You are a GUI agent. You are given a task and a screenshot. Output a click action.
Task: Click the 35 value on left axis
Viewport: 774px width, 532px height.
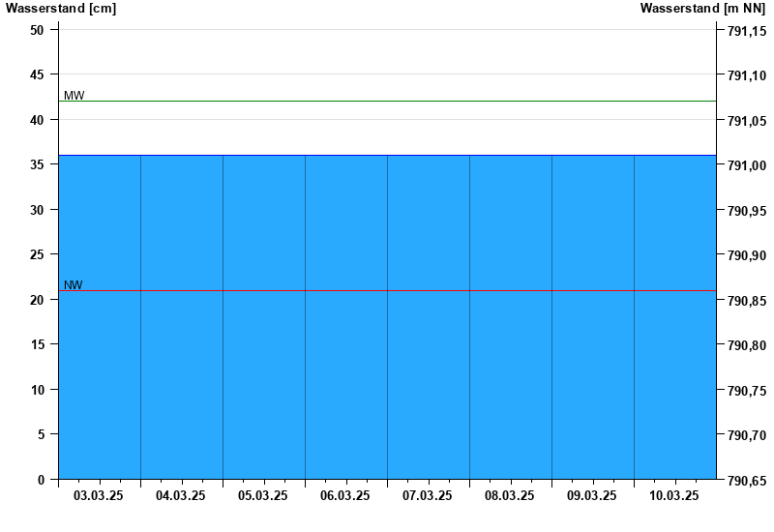pyautogui.click(x=37, y=164)
